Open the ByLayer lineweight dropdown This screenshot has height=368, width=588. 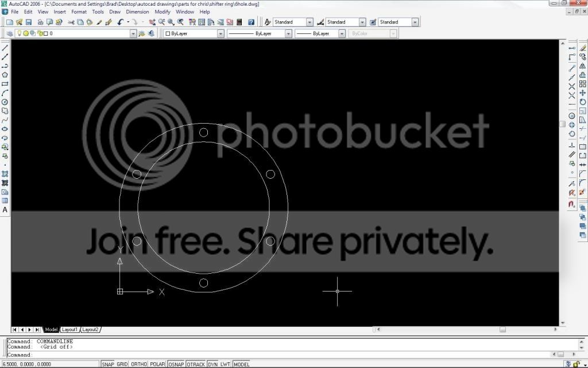[342, 33]
